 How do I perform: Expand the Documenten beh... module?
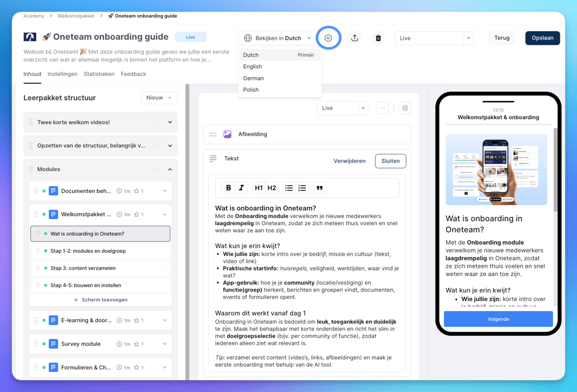(x=164, y=191)
